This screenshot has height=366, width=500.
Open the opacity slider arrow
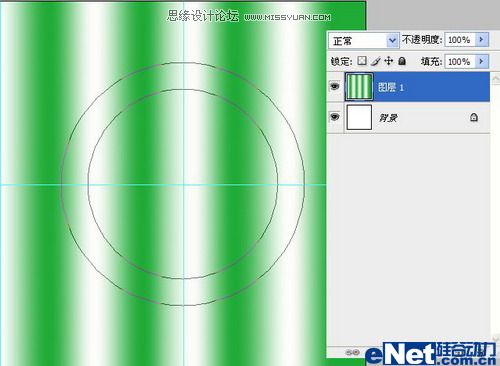click(x=482, y=40)
